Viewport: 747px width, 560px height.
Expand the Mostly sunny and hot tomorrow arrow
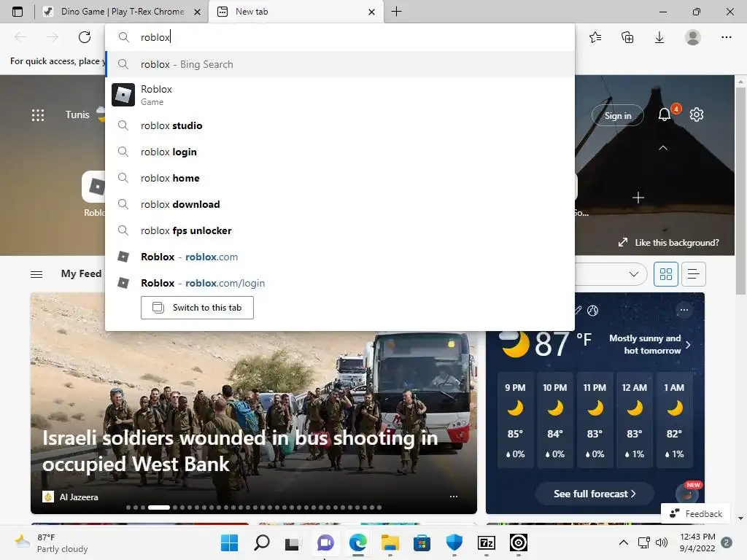687,345
